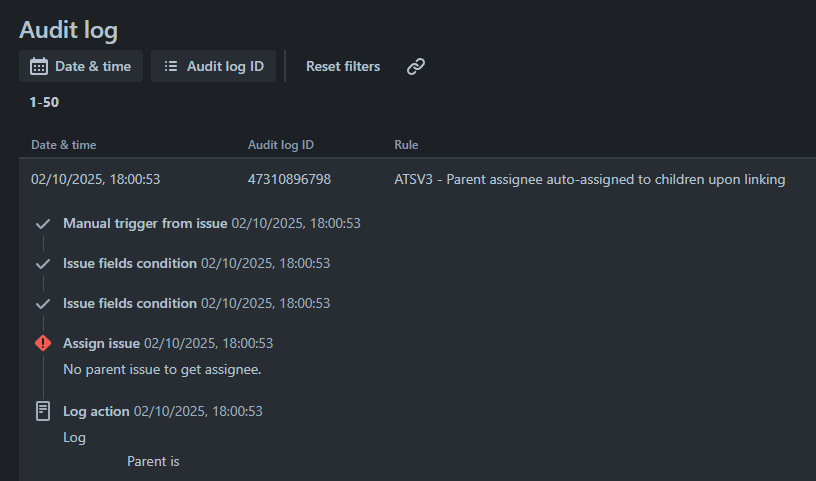Click checkmark beside the first Issue fields condition
Viewport: 816px width, 481px height.
click(42, 264)
